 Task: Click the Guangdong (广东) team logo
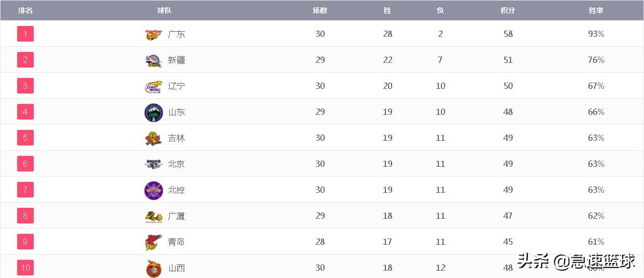[153, 34]
